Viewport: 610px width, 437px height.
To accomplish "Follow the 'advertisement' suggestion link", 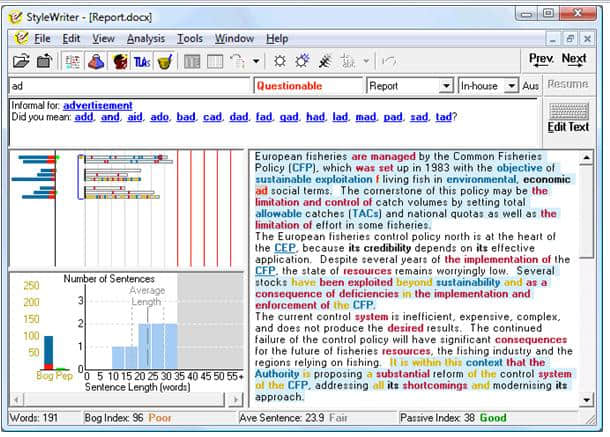I will tap(98, 105).
